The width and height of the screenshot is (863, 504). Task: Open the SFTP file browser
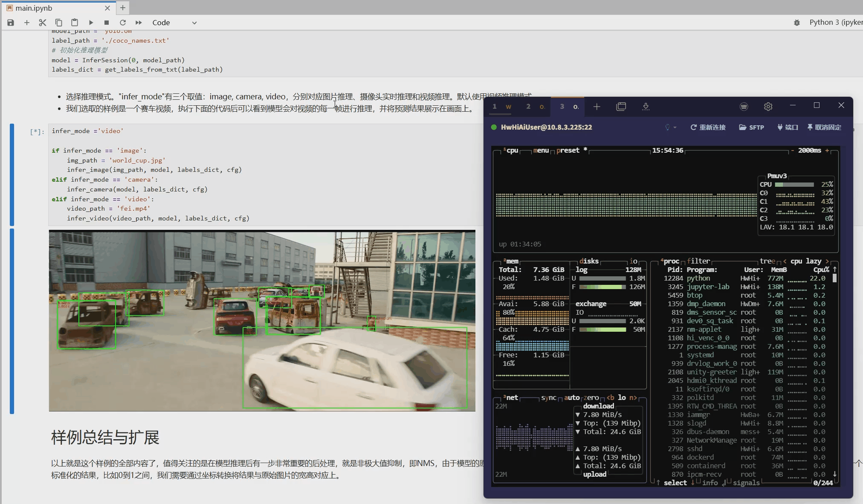(x=751, y=127)
